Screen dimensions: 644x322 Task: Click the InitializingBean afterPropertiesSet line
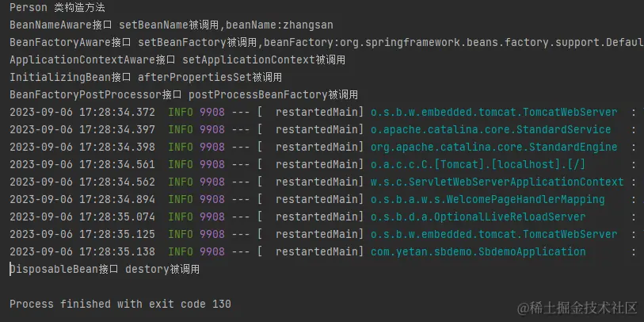146,77
